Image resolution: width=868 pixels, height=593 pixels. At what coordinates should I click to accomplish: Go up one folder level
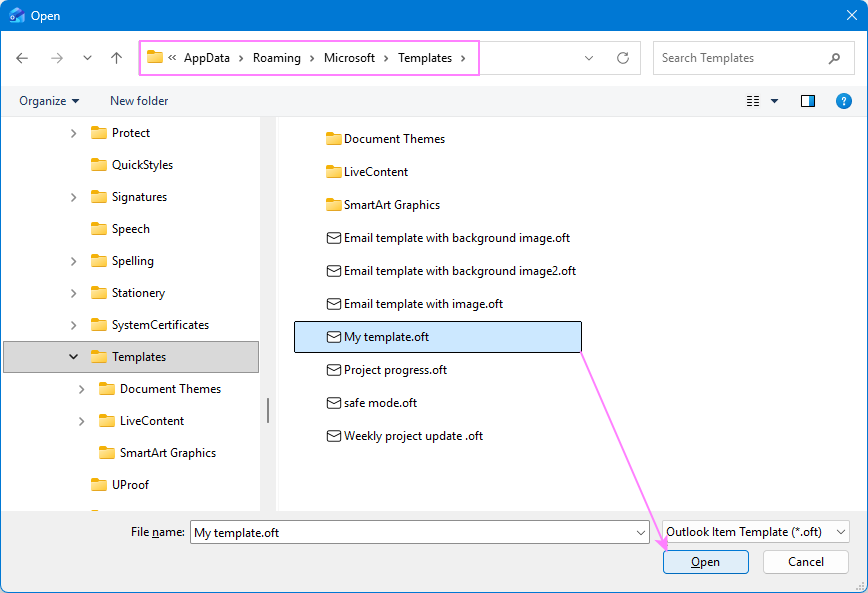[116, 58]
